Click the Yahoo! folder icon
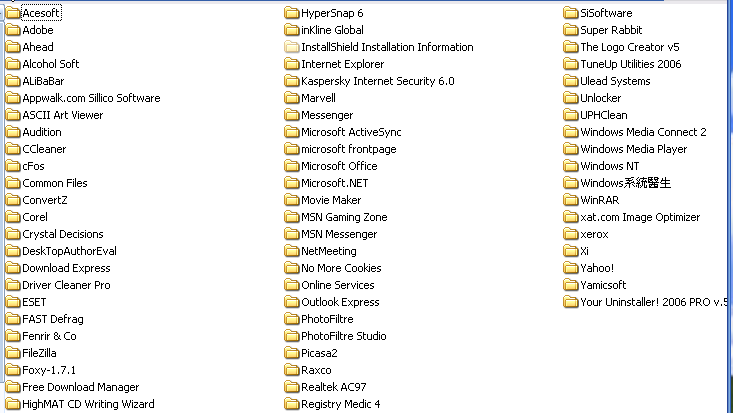 pyautogui.click(x=571, y=268)
